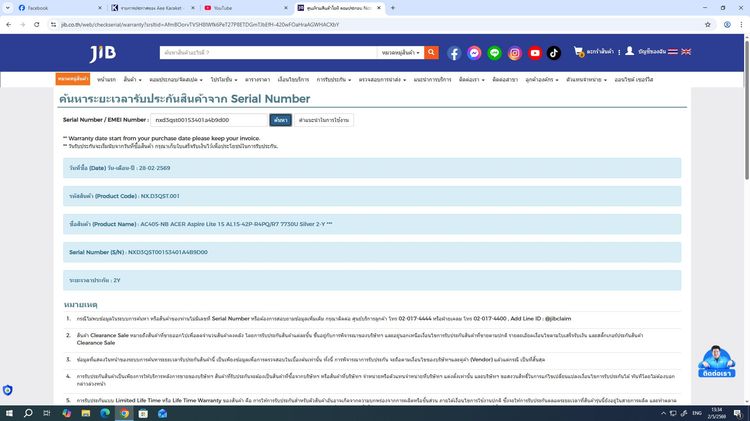Screen dimensions: 750x421
Task: Open the Messenger chat icon
Action: 474,53
